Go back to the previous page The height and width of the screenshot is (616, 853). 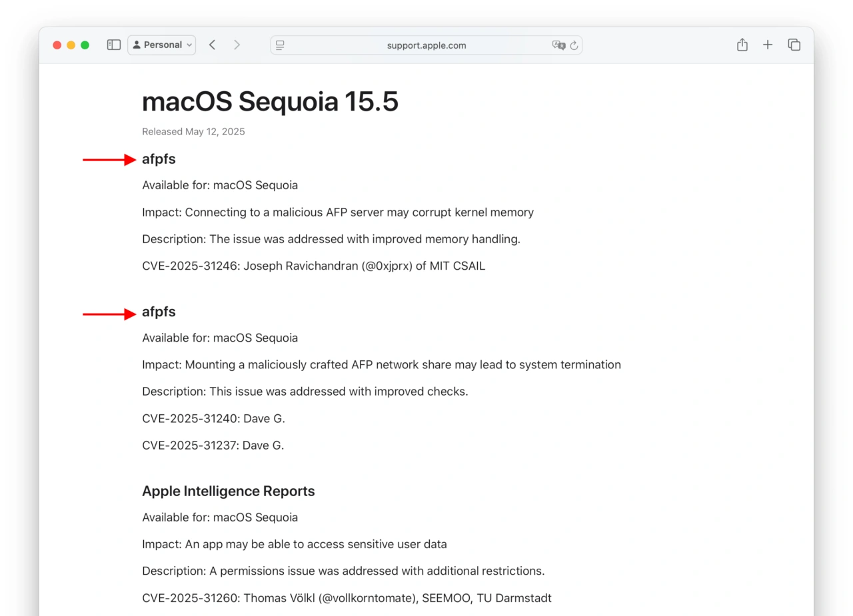pos(212,45)
